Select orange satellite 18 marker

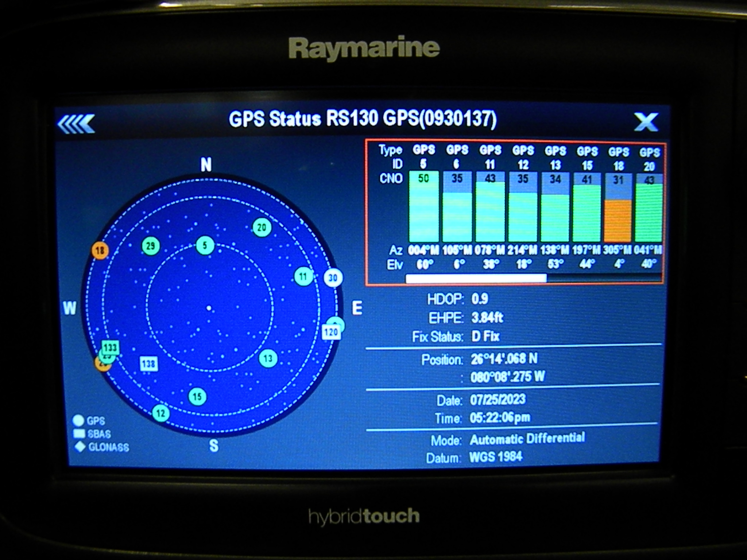pos(100,250)
